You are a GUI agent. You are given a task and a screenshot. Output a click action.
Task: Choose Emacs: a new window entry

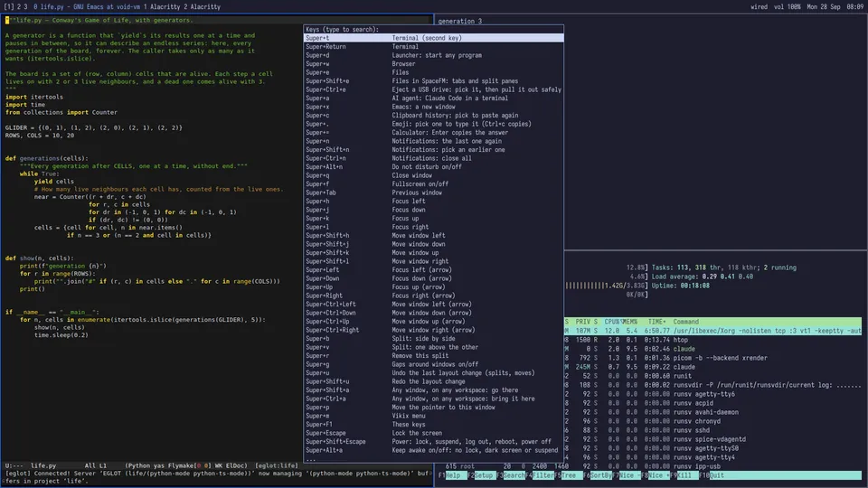coord(433,107)
